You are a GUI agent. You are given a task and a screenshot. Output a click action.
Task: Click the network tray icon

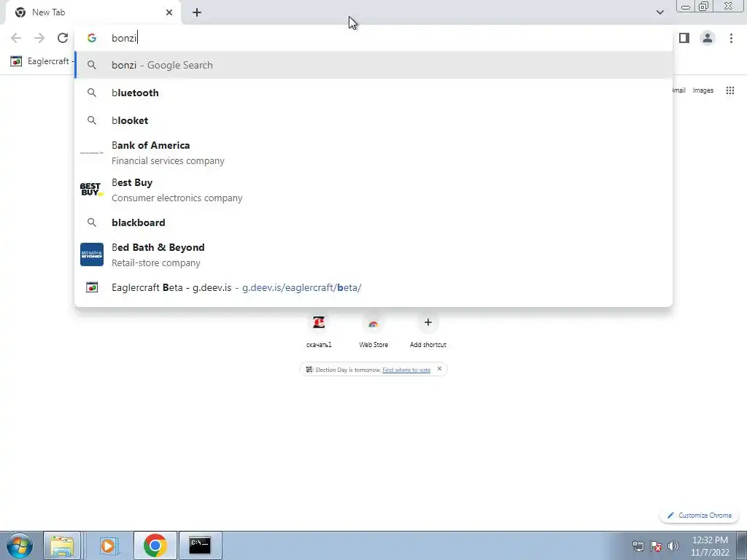(x=638, y=545)
